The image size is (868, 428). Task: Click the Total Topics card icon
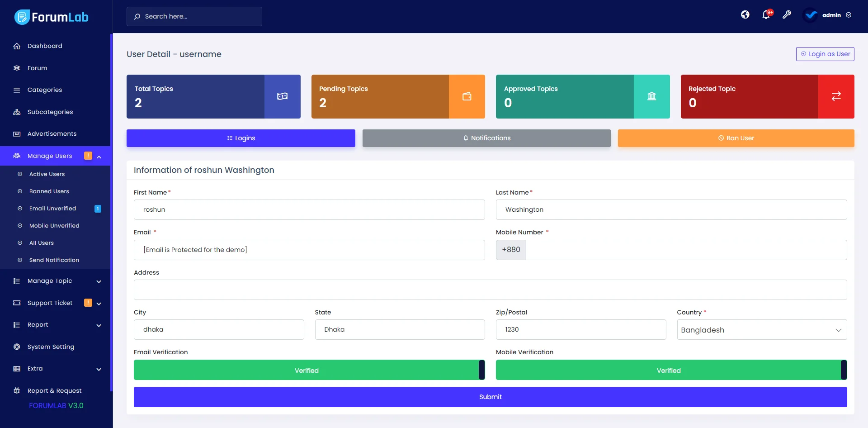pos(282,96)
